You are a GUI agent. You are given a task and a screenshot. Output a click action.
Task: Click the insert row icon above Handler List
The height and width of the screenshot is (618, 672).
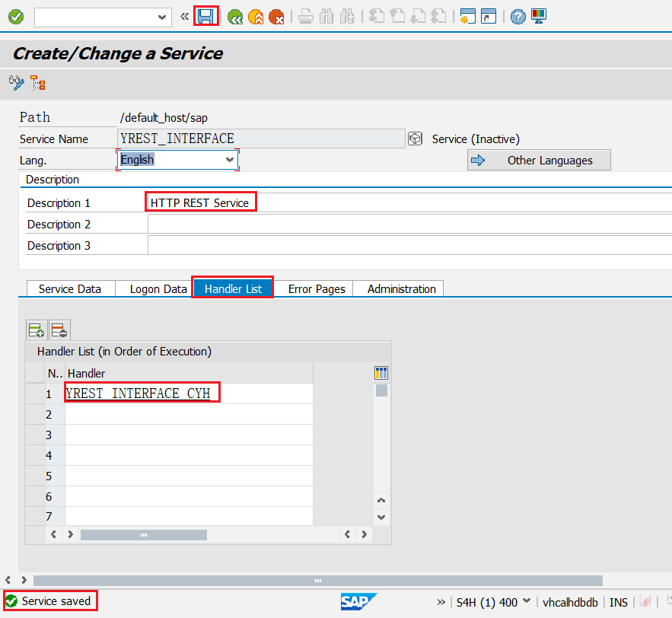tap(36, 330)
